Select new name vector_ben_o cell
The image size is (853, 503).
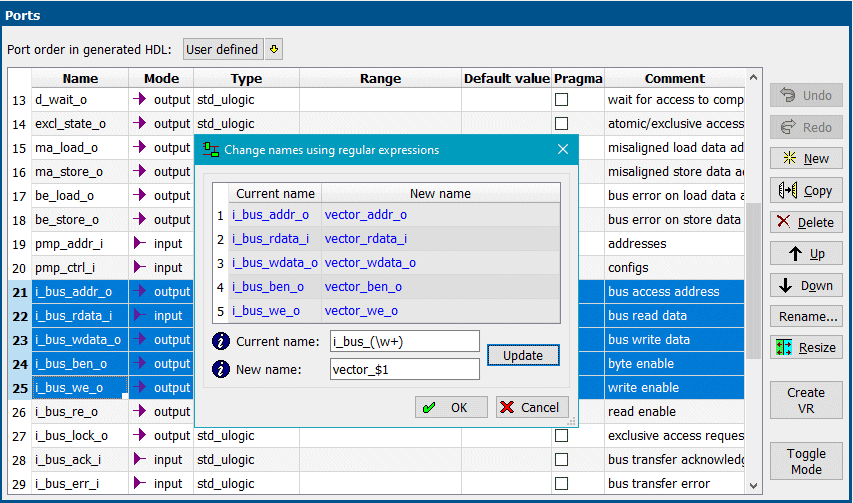pos(441,287)
